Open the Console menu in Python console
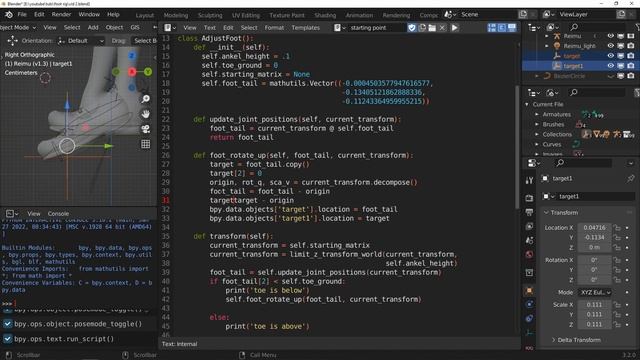Viewport: 640px width, 360px height. 58,213
